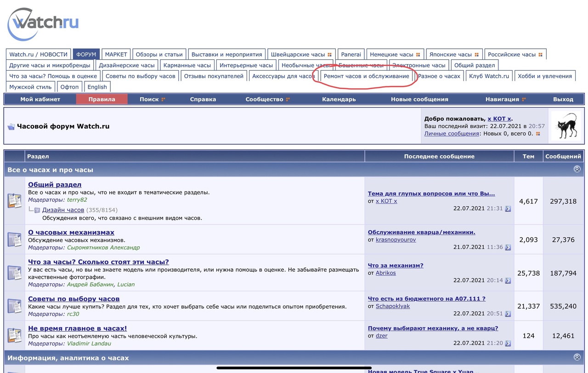Viewport: 588px width, 373px height.
Task: Expand the Сообщество dropdown menu
Action: 267,99
